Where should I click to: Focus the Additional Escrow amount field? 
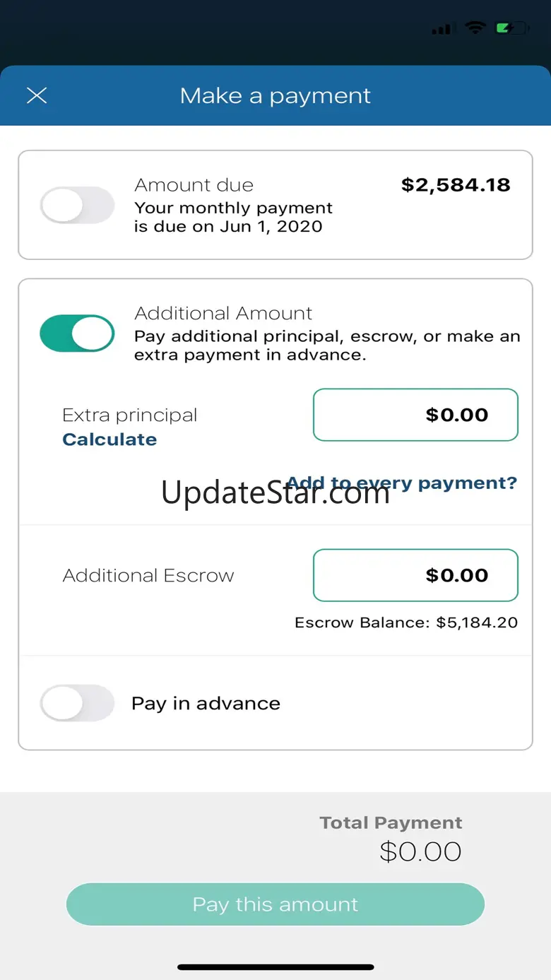click(x=415, y=575)
